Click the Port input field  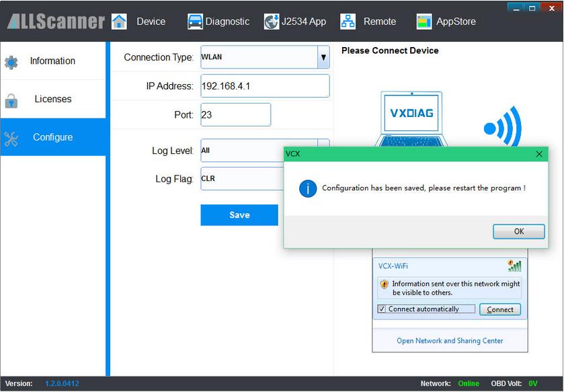pos(235,115)
